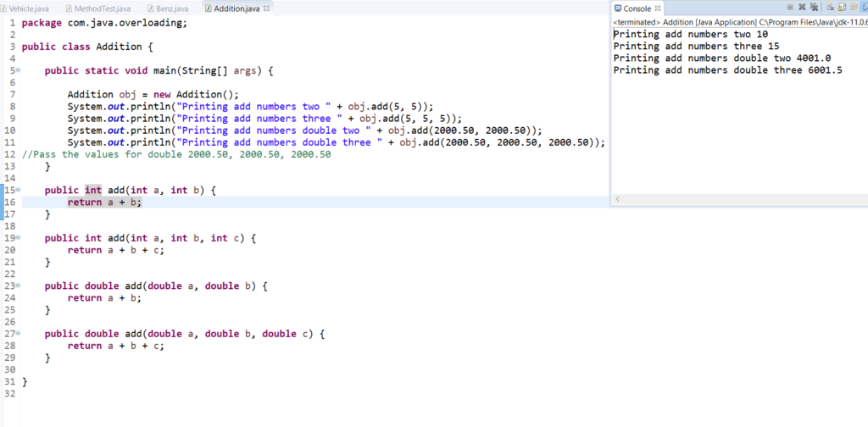868x427 pixels.
Task: Open the MethodTest.java editor tab
Action: 98,8
